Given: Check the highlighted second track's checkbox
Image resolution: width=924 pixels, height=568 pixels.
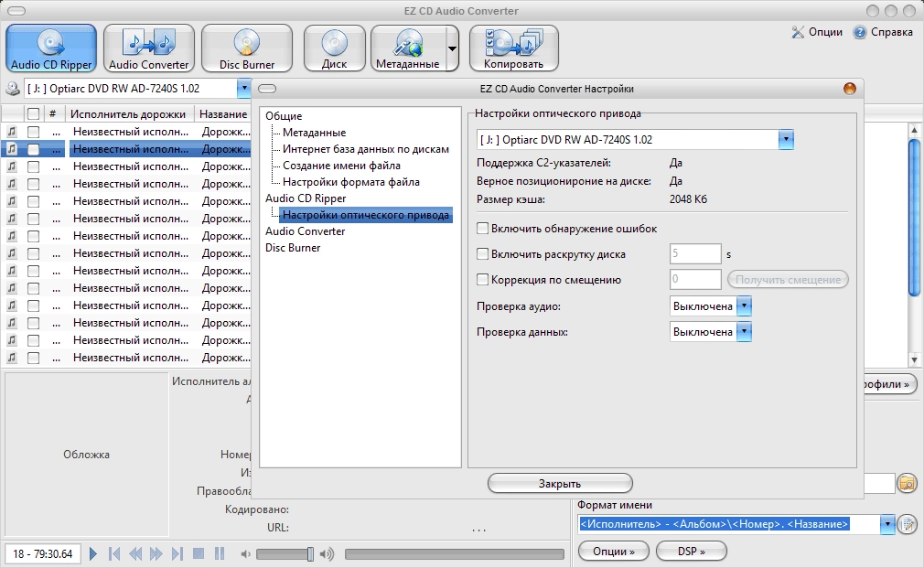Looking at the screenshot, I should [34, 149].
